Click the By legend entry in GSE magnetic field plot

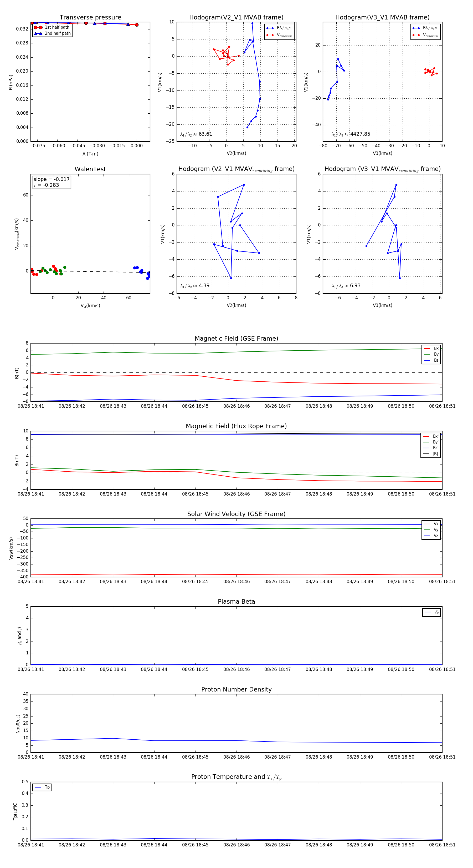(431, 354)
